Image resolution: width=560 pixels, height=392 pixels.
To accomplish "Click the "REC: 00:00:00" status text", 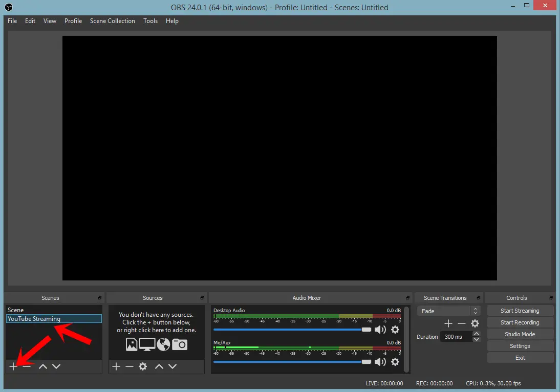I will click(434, 383).
